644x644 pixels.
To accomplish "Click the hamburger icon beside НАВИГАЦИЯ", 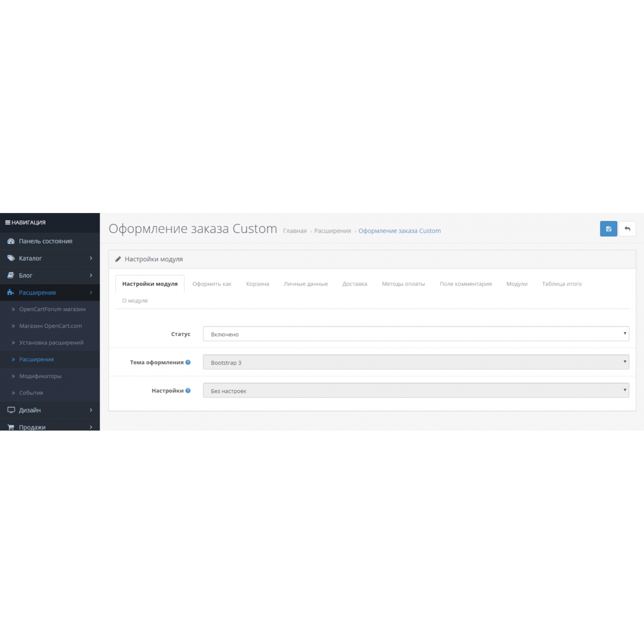I will coord(7,223).
